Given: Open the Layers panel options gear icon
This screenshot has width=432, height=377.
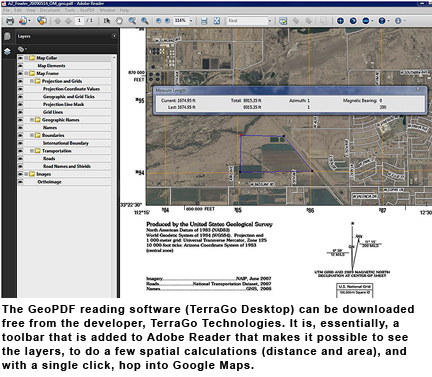Looking at the screenshot, I should coord(21,49).
